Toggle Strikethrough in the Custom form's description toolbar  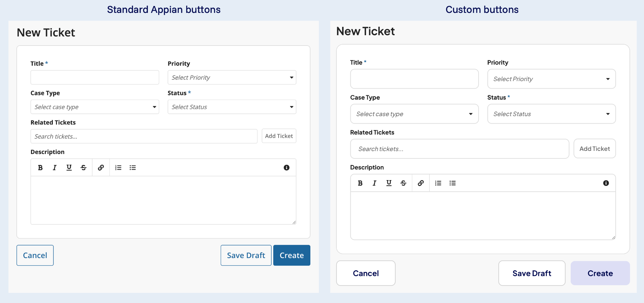(403, 183)
